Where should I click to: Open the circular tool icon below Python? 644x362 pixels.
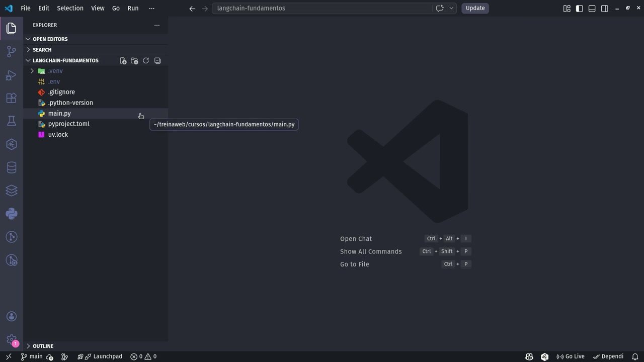(x=11, y=237)
